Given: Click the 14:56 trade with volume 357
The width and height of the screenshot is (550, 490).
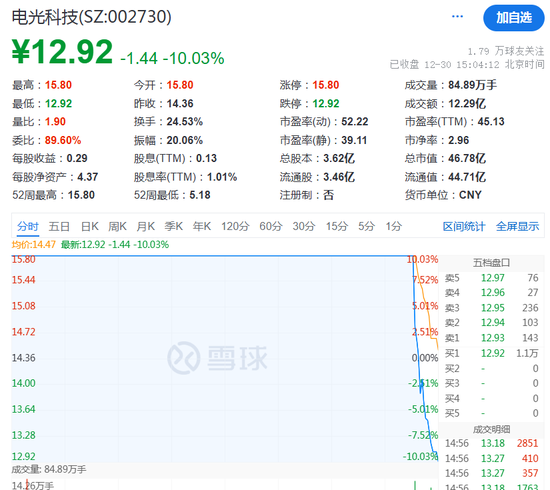Looking at the screenshot, I should pyautogui.click(x=491, y=473).
